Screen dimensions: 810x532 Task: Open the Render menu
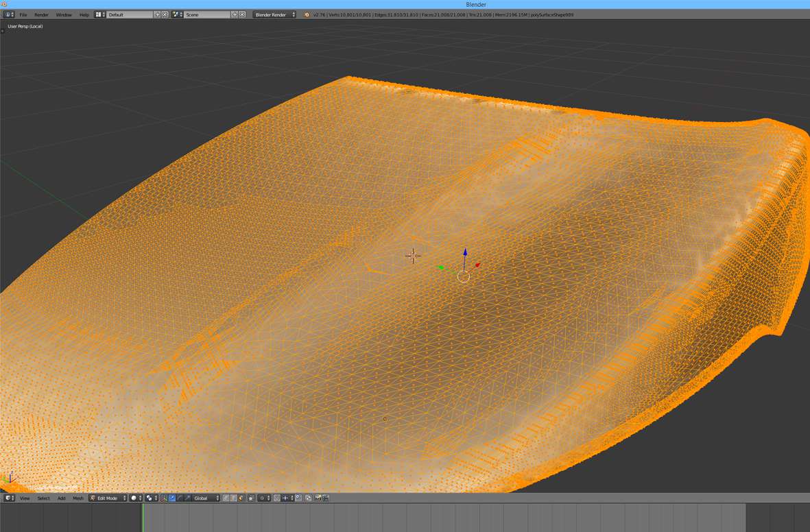(x=41, y=14)
